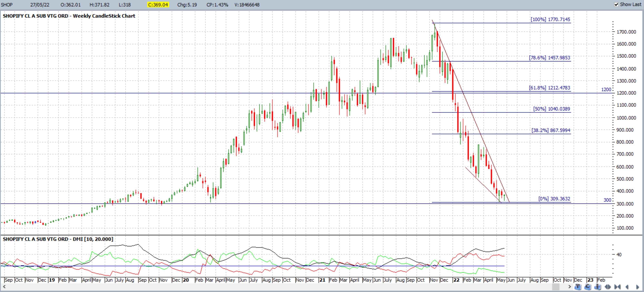Click the horizontal scrollbar thumb
The width and height of the screenshot is (644, 292).
click(x=556, y=287)
